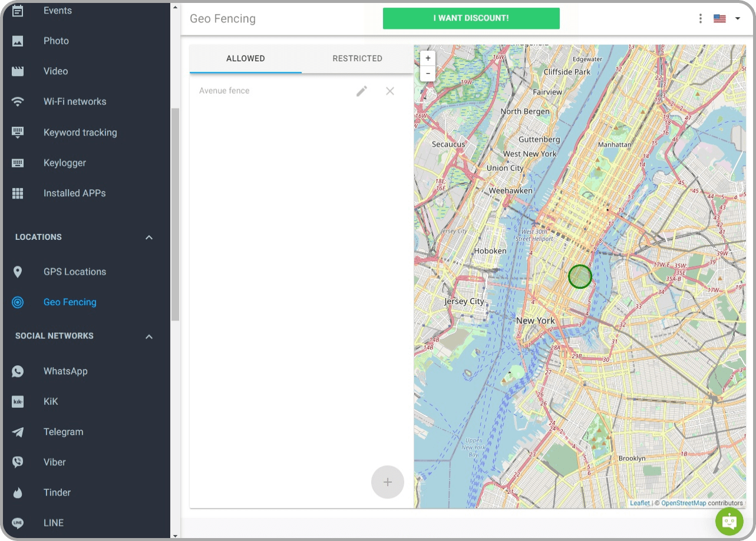Viewport: 756px width, 541px height.
Task: Click the Secaucus label on map
Action: (448, 144)
